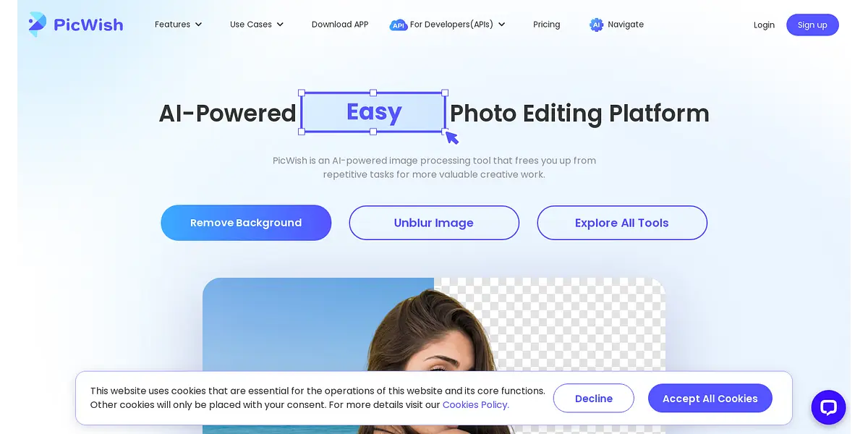Image resolution: width=868 pixels, height=434 pixels.
Task: Decline the cookies
Action: pyautogui.click(x=594, y=399)
